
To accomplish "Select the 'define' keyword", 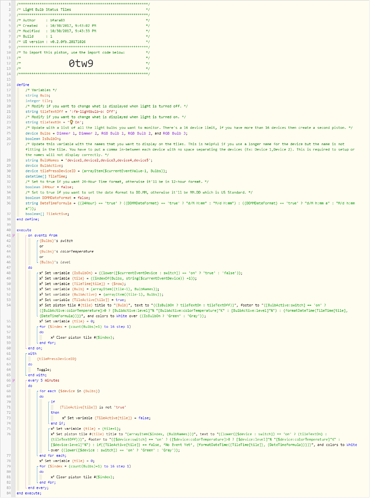I will point(23,85).
